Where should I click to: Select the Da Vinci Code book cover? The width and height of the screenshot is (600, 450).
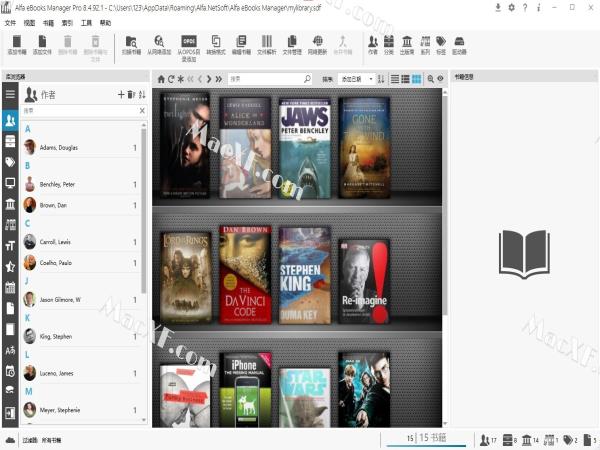(x=245, y=274)
